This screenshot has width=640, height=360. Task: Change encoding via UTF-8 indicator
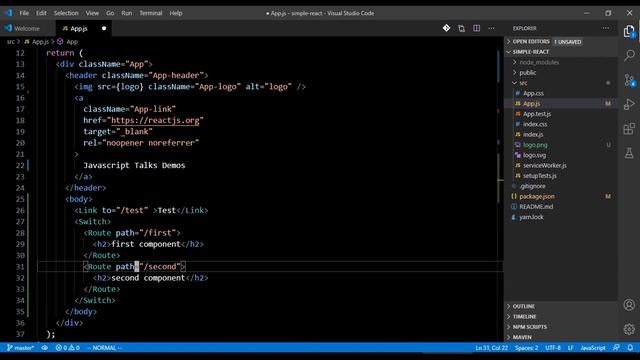click(553, 348)
